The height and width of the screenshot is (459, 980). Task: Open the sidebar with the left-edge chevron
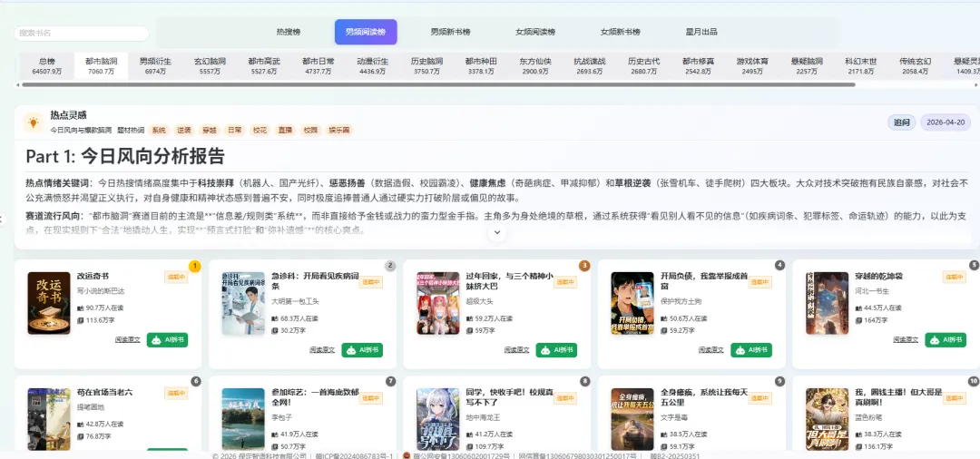point(3,219)
